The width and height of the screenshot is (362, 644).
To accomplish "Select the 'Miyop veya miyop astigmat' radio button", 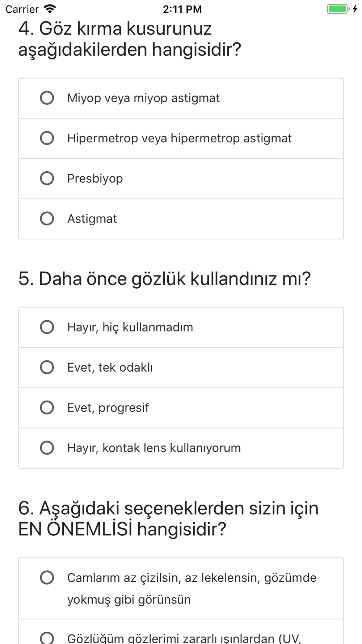I will click(x=47, y=98).
